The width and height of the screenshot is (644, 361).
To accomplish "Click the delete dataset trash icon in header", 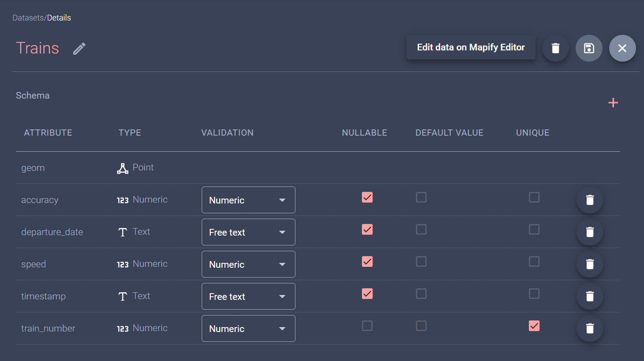I will [555, 48].
